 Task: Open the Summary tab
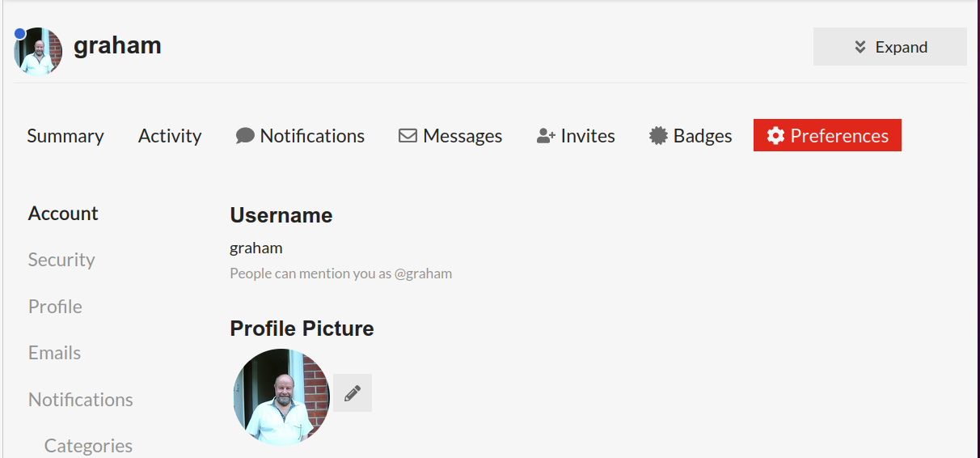65,136
